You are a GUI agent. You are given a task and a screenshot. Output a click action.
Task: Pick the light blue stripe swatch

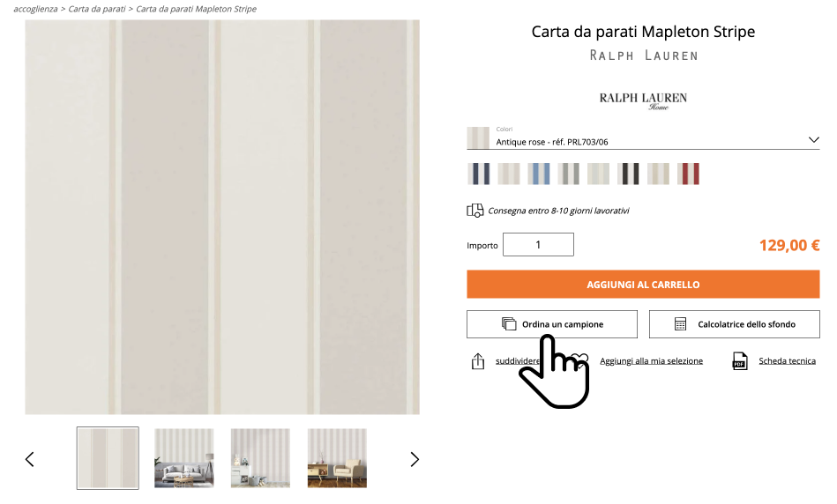point(539,174)
